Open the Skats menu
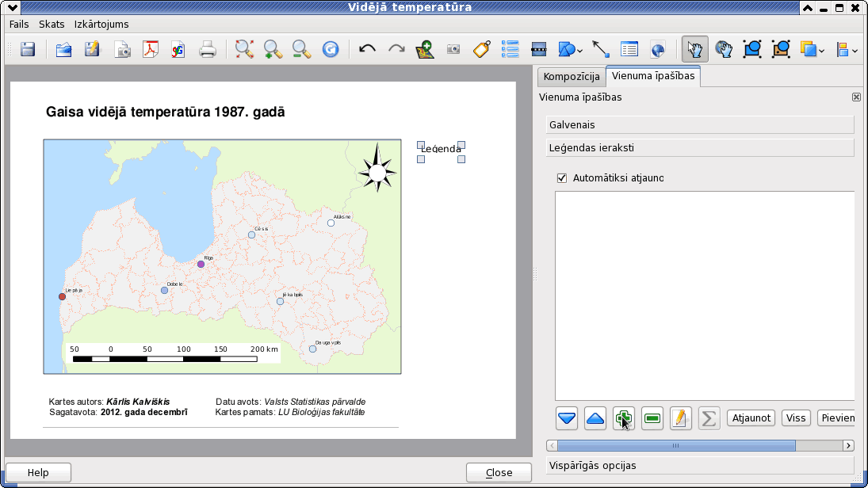Image resolution: width=868 pixels, height=488 pixels. pyautogui.click(x=52, y=25)
